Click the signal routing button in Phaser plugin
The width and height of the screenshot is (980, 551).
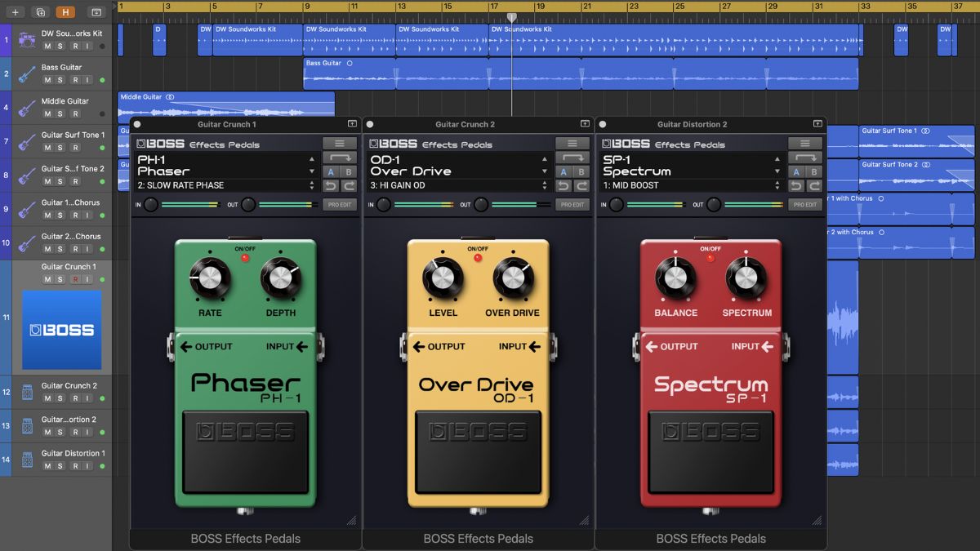click(340, 158)
